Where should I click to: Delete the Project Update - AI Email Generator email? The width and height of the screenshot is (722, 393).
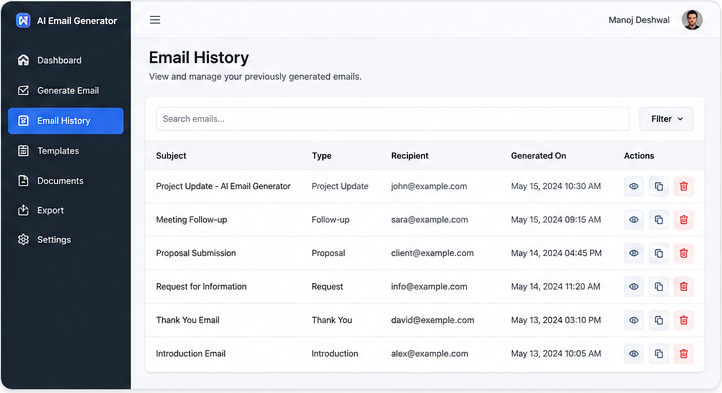tap(683, 186)
